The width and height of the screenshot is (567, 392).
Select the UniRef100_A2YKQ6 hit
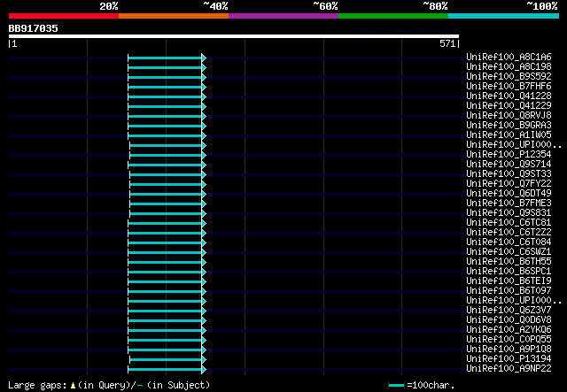tap(509, 330)
